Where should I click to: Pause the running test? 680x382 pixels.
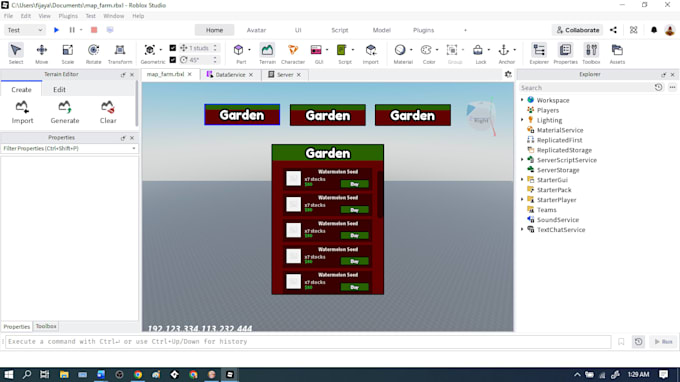point(72,30)
